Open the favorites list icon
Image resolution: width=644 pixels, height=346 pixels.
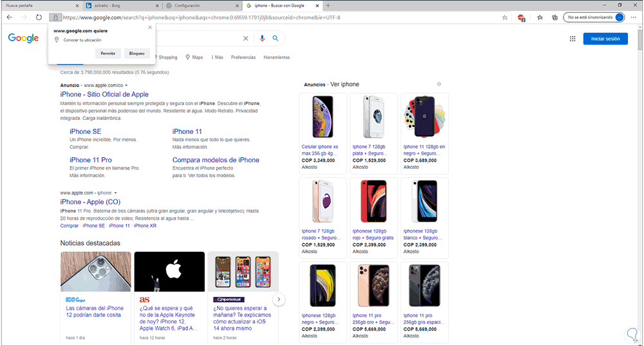point(540,17)
